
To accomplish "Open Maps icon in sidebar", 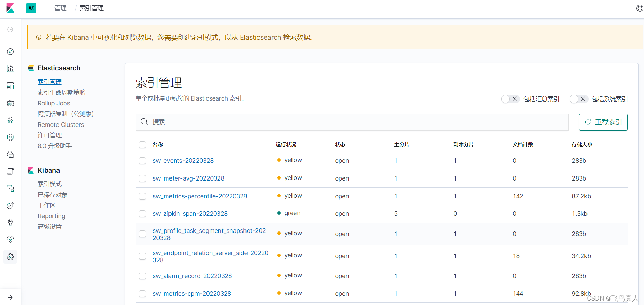I will (10, 120).
